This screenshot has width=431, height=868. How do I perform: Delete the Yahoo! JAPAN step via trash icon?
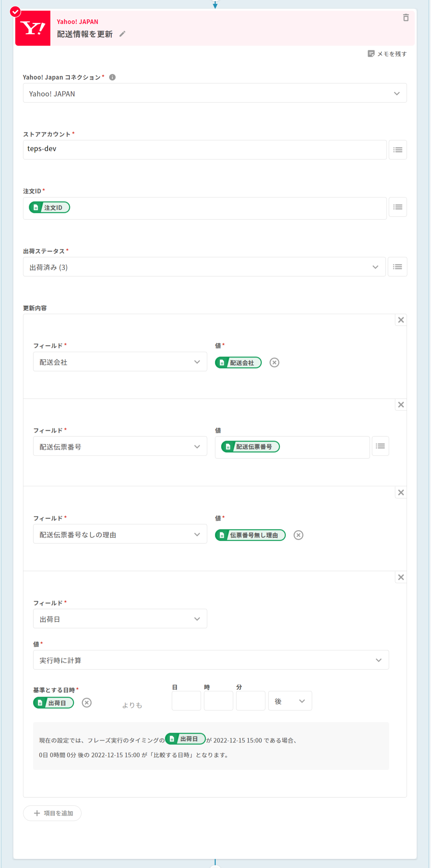click(406, 18)
